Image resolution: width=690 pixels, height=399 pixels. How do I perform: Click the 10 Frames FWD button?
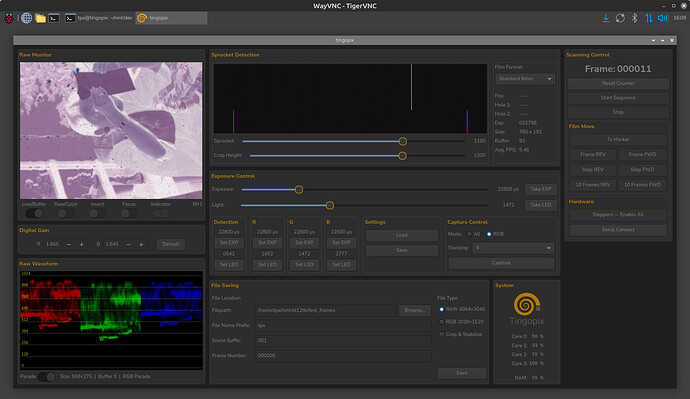pyautogui.click(x=642, y=185)
